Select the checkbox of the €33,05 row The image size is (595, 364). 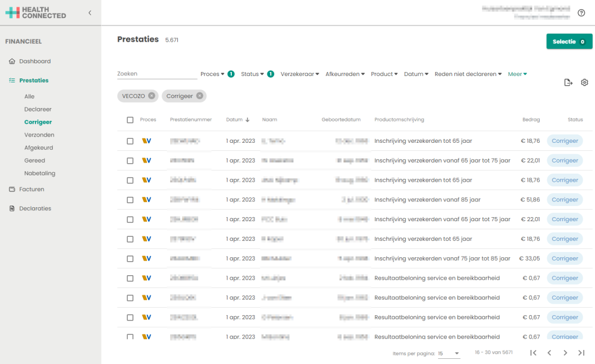(x=130, y=258)
